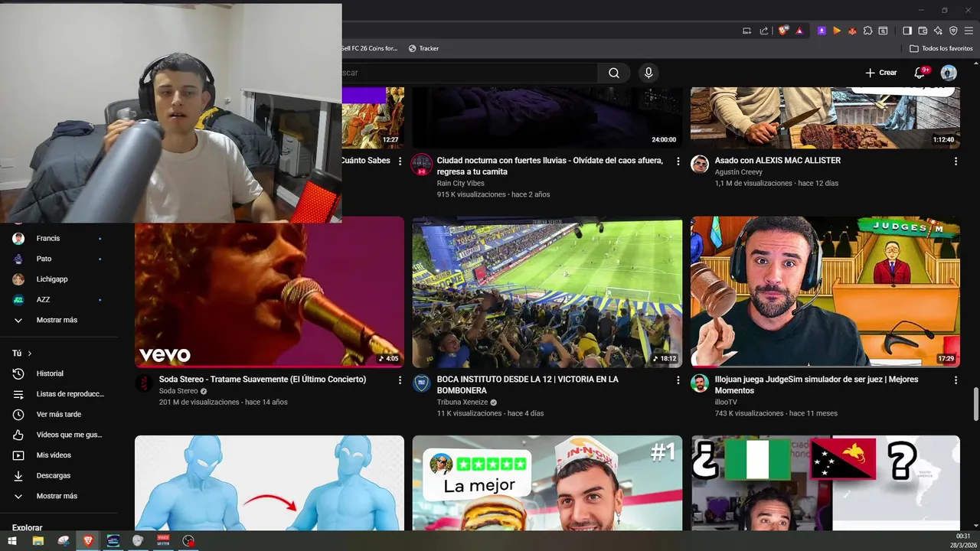Open options menu for Illojuan JudgeSim video
This screenshot has width=980, height=551.
point(955,380)
